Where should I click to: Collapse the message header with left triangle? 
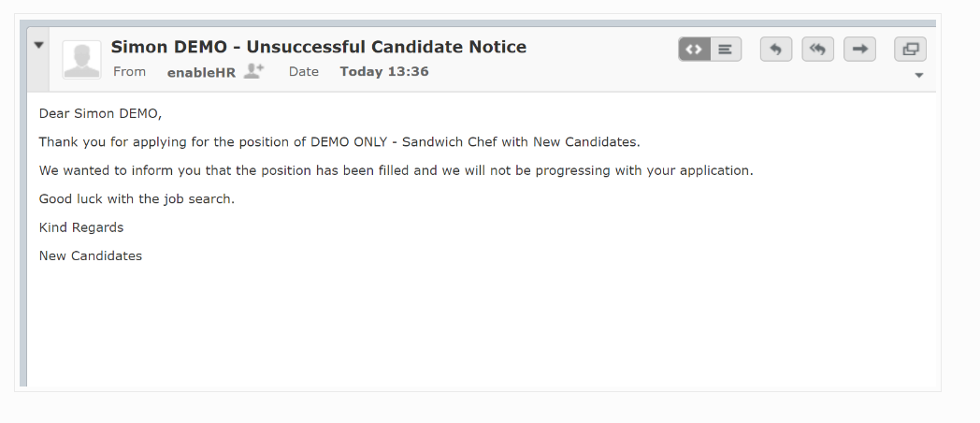click(x=38, y=44)
